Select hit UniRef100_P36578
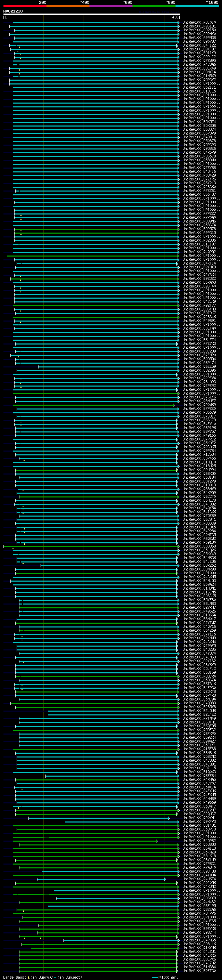 tap(199, 156)
